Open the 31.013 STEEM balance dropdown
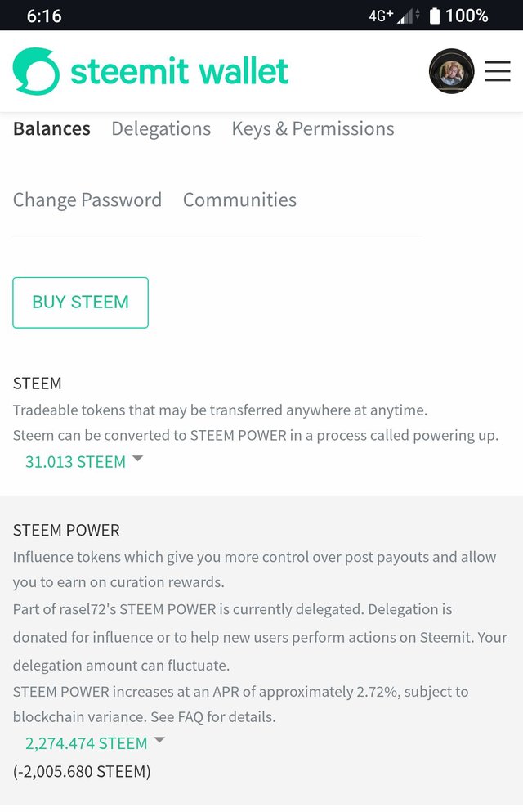The width and height of the screenshot is (523, 812). coord(75,461)
